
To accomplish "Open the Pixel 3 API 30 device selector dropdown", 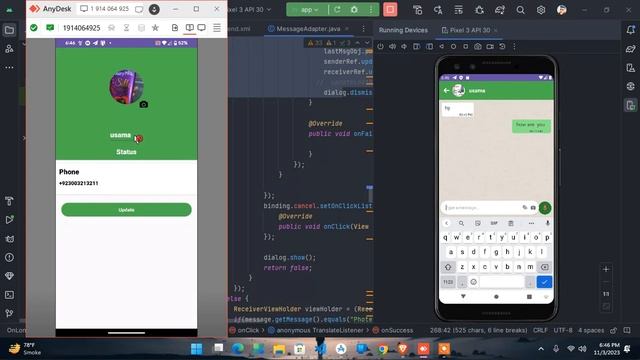I will [x=250, y=9].
